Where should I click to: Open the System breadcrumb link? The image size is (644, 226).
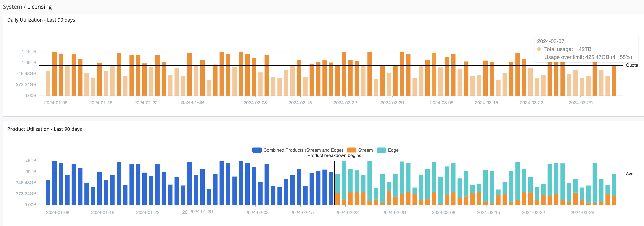[12, 7]
